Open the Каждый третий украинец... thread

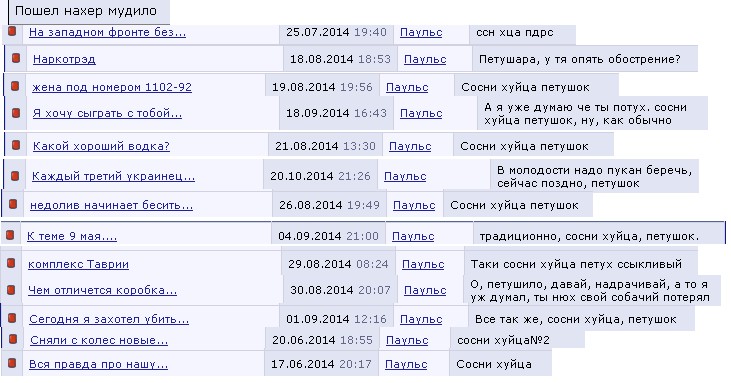(x=113, y=176)
